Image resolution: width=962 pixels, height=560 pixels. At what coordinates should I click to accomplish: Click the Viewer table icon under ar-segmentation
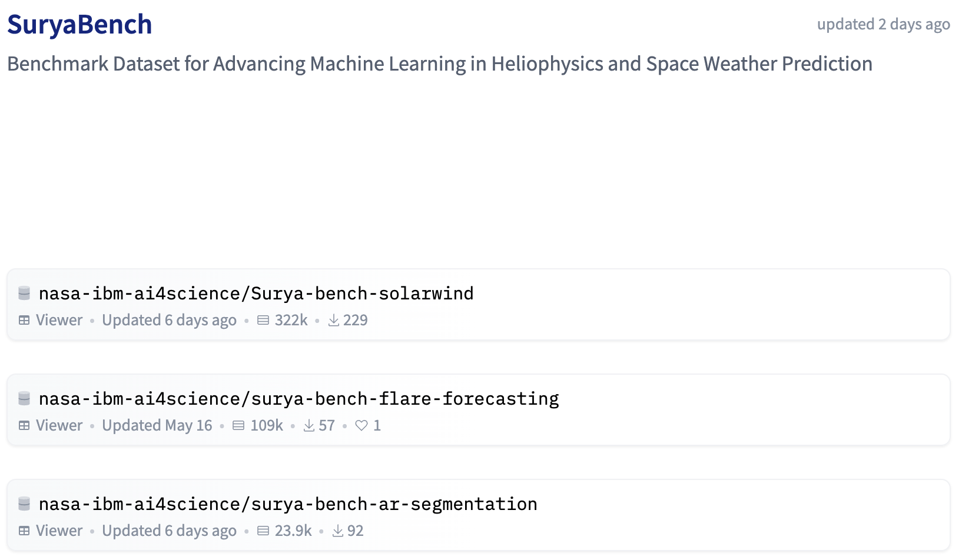click(x=24, y=531)
